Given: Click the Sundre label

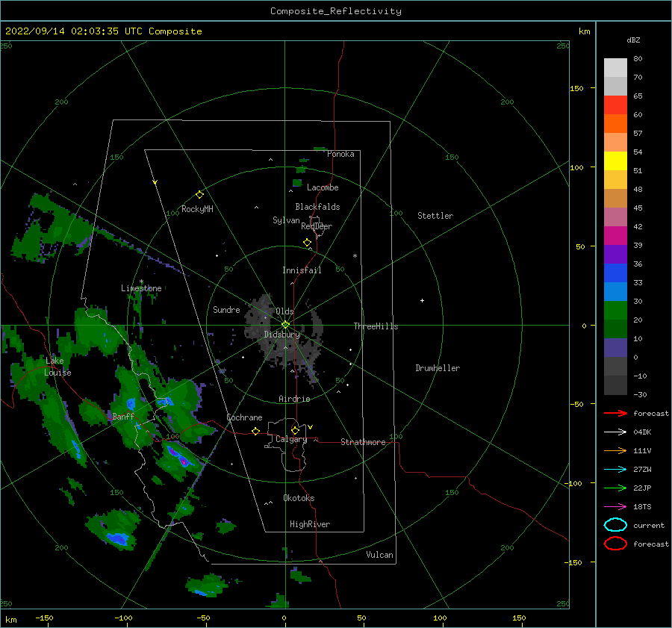Looking at the screenshot, I should tap(226, 309).
